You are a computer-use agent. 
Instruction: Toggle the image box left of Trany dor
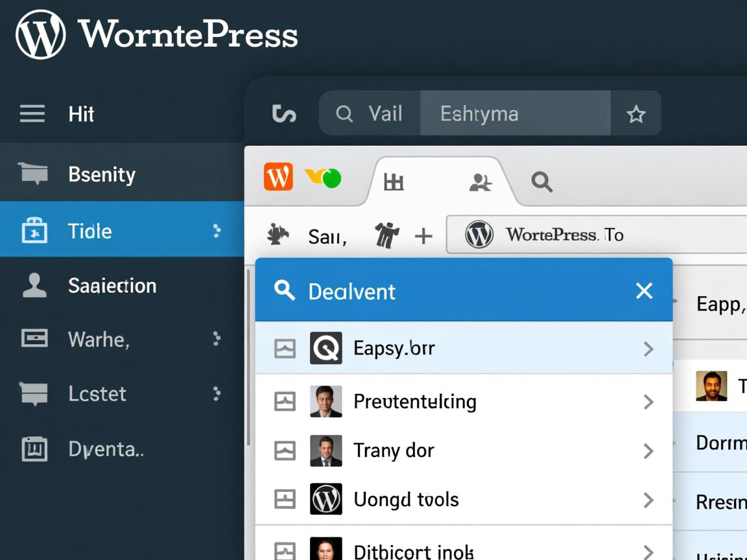[285, 450]
